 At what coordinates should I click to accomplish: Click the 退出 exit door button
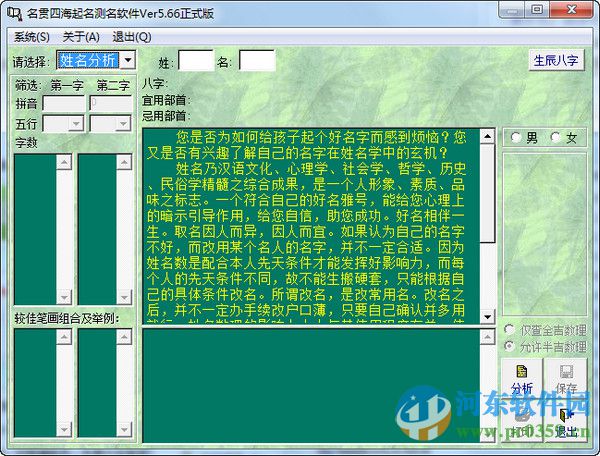pyautogui.click(x=566, y=422)
